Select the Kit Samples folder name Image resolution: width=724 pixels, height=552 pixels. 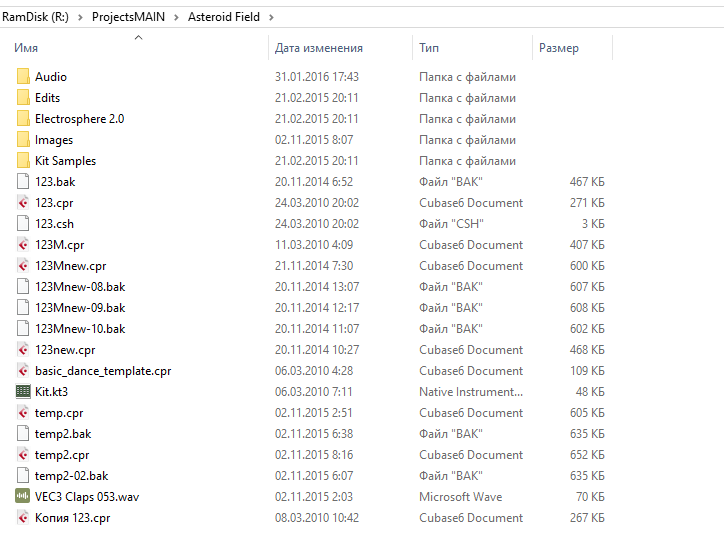[66, 161]
